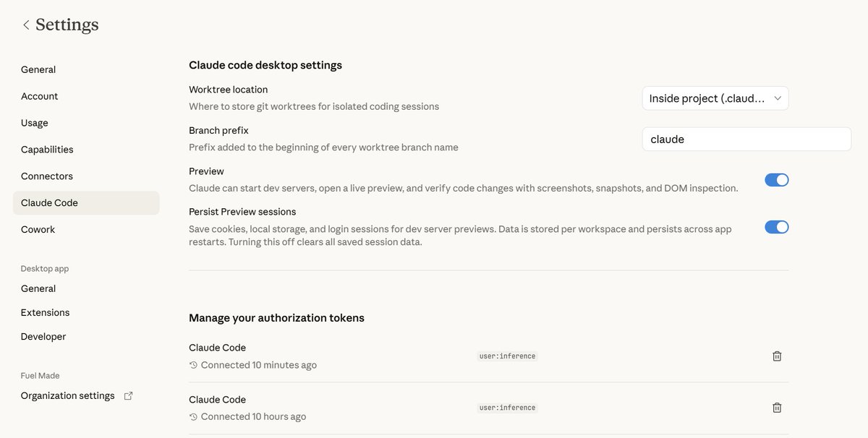Image resolution: width=868 pixels, height=438 pixels.
Task: Open the Desktop app General settings
Action: click(38, 289)
